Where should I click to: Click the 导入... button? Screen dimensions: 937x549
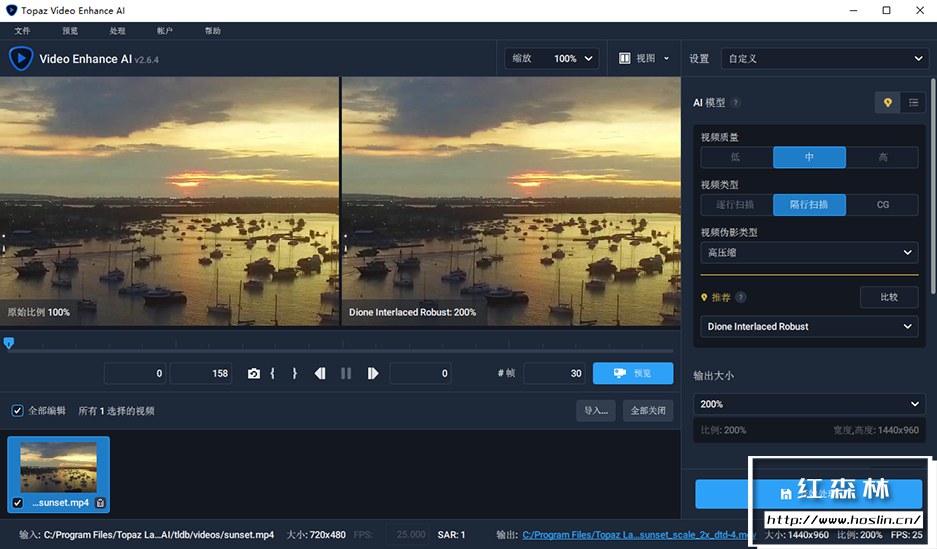(x=596, y=410)
